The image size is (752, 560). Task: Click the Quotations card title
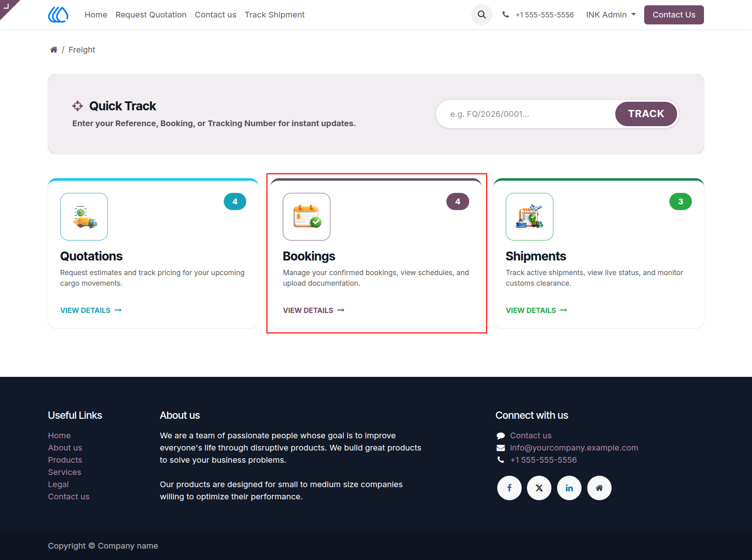pyautogui.click(x=92, y=256)
